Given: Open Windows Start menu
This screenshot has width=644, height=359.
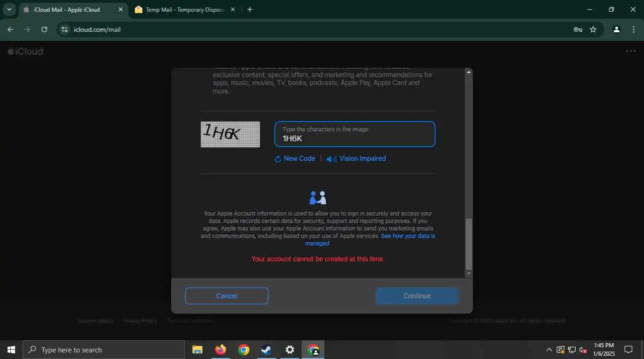Looking at the screenshot, I should pyautogui.click(x=11, y=350).
